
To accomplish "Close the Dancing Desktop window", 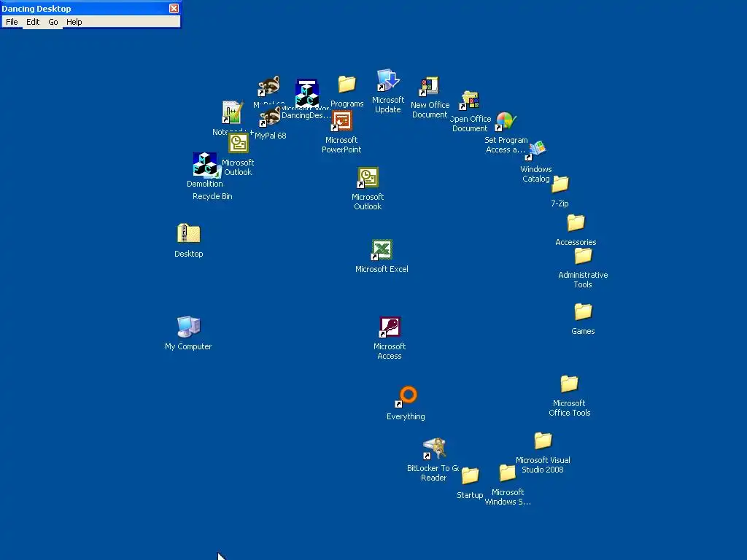I will [174, 9].
